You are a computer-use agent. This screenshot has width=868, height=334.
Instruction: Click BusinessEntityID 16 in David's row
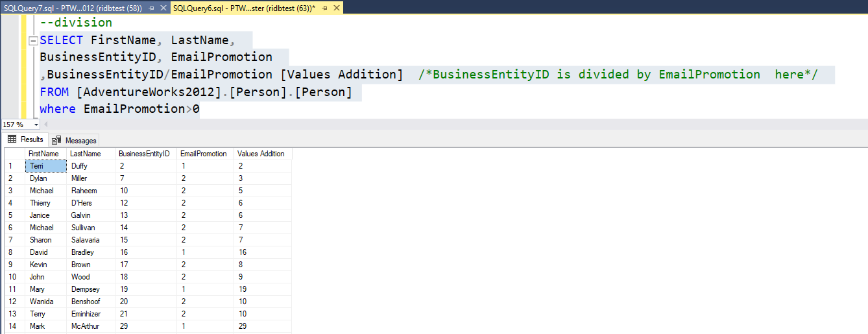pos(145,252)
